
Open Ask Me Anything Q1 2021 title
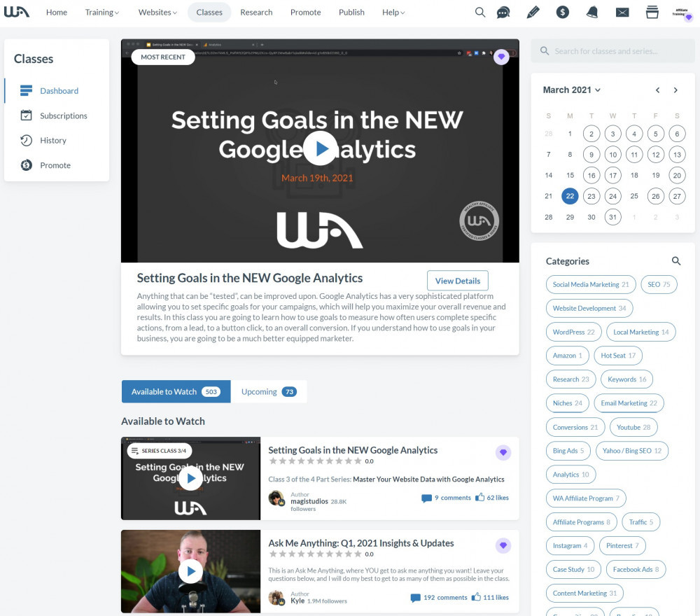(360, 543)
